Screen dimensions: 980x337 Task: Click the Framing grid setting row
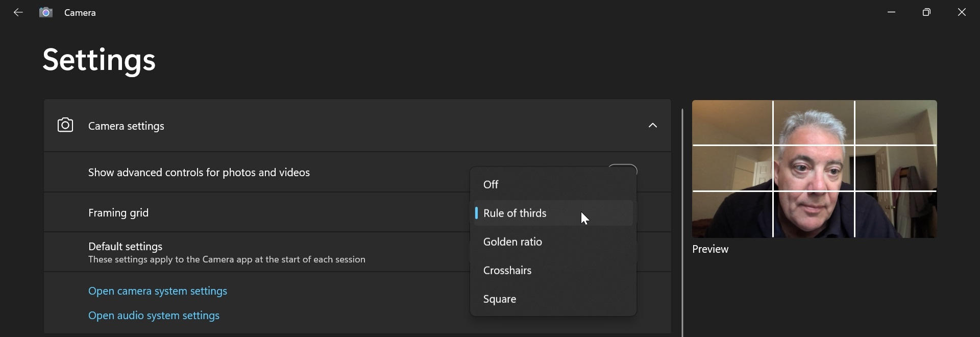click(255, 213)
